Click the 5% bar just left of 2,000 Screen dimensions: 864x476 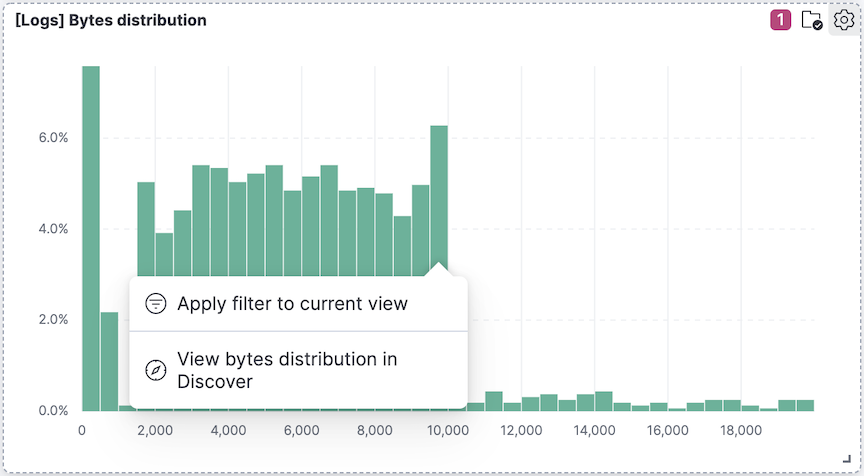[x=146, y=230]
